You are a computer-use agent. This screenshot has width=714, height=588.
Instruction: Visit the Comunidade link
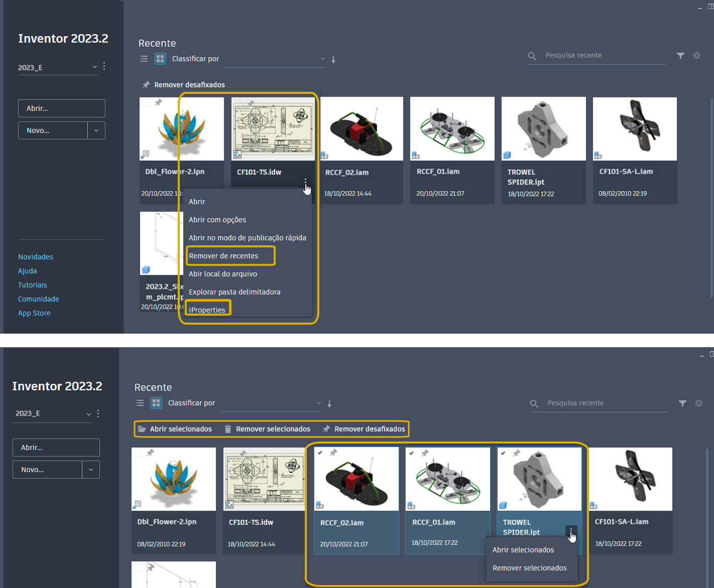(x=39, y=299)
